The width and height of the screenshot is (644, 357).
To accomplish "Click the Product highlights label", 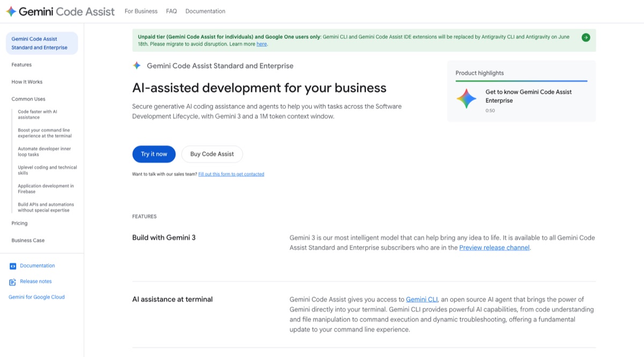I will (480, 73).
